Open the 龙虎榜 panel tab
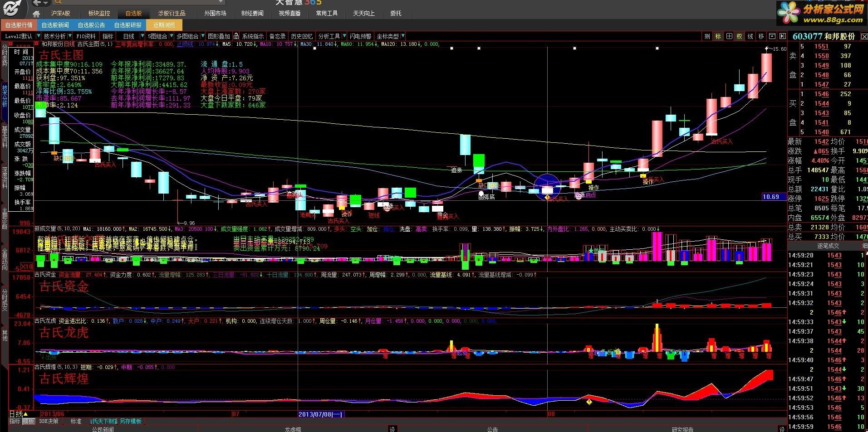Image resolution: width=868 pixels, height=432 pixels. click(x=293, y=429)
